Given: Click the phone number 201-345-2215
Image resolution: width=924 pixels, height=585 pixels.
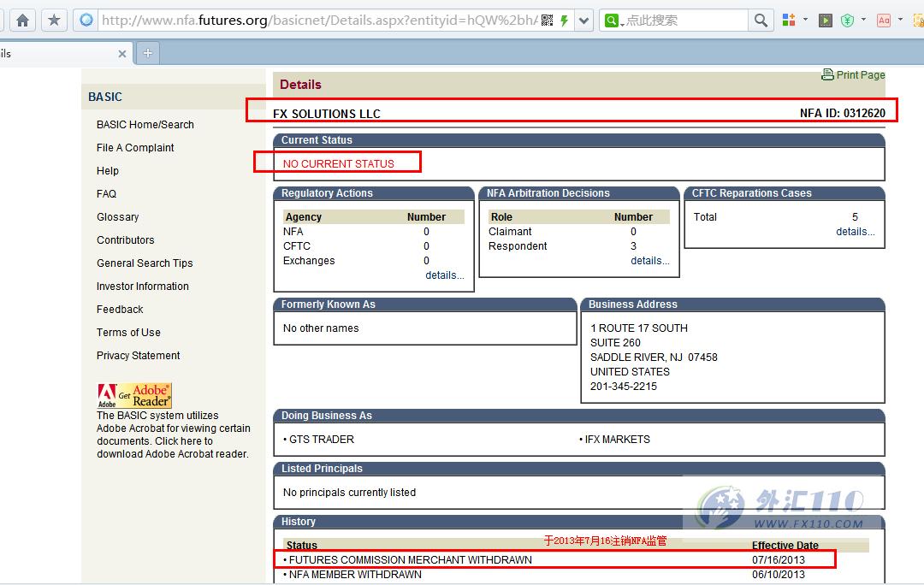Looking at the screenshot, I should tap(624, 387).
